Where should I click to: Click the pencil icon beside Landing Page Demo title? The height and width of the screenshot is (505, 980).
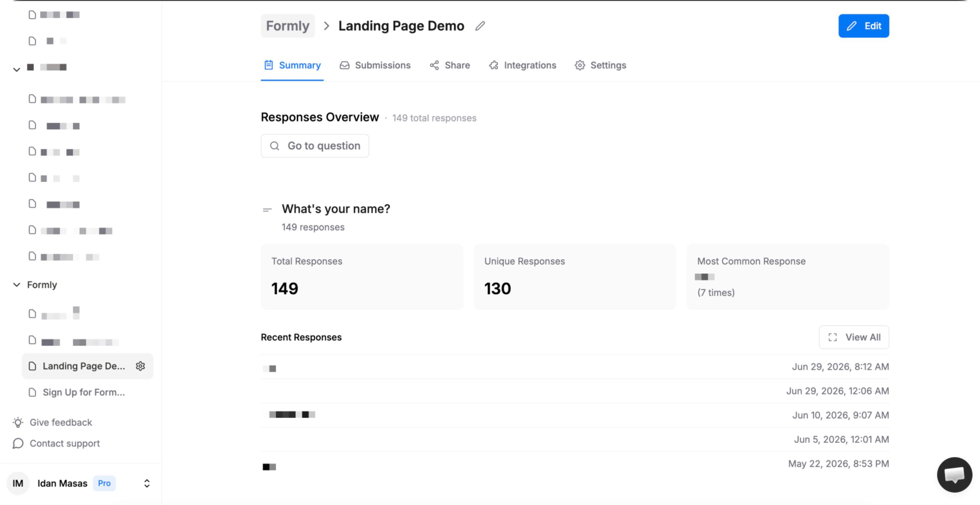tap(480, 26)
